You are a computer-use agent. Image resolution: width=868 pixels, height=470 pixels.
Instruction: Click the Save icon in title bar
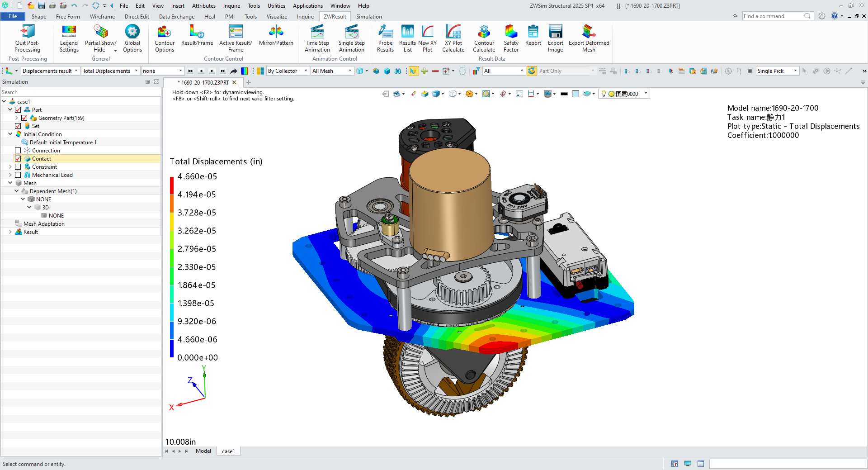coord(41,5)
